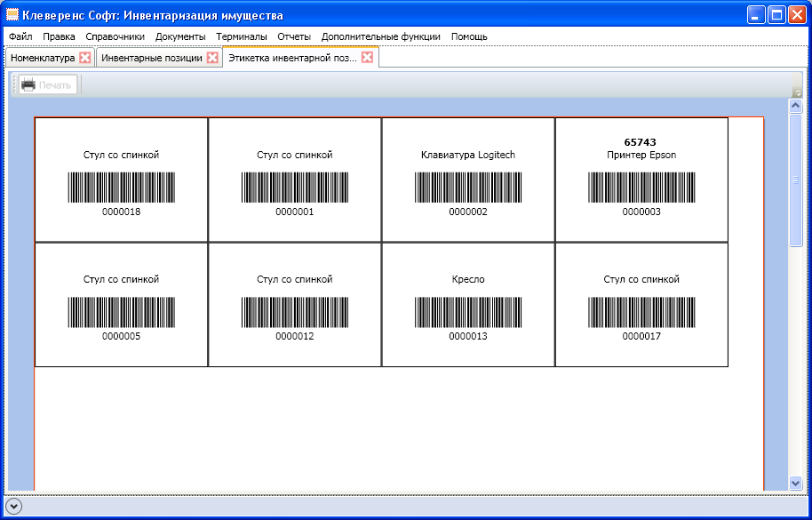The image size is (812, 520).
Task: Select the Кресло barcode label 0000013
Action: click(x=468, y=305)
